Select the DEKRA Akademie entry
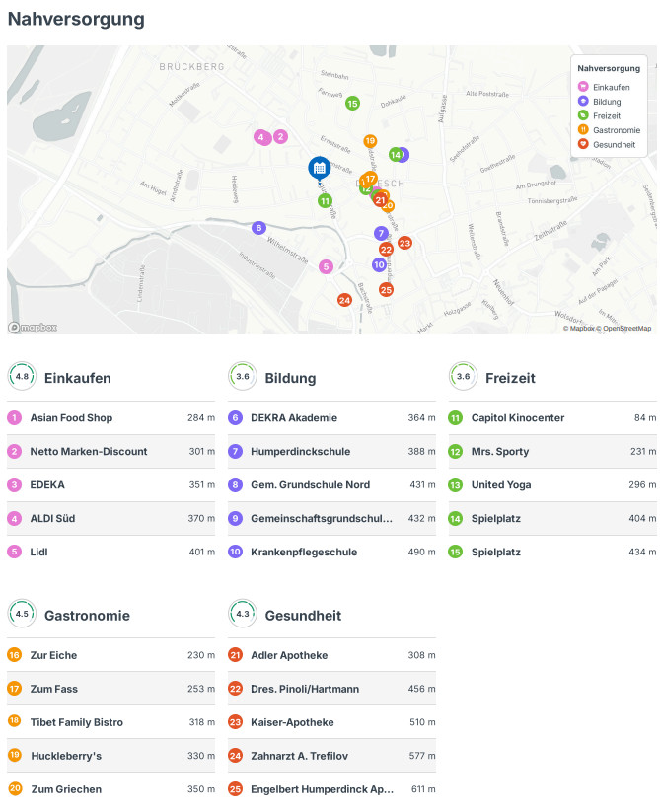Image resolution: width=660 pixels, height=812 pixels. tap(331, 418)
